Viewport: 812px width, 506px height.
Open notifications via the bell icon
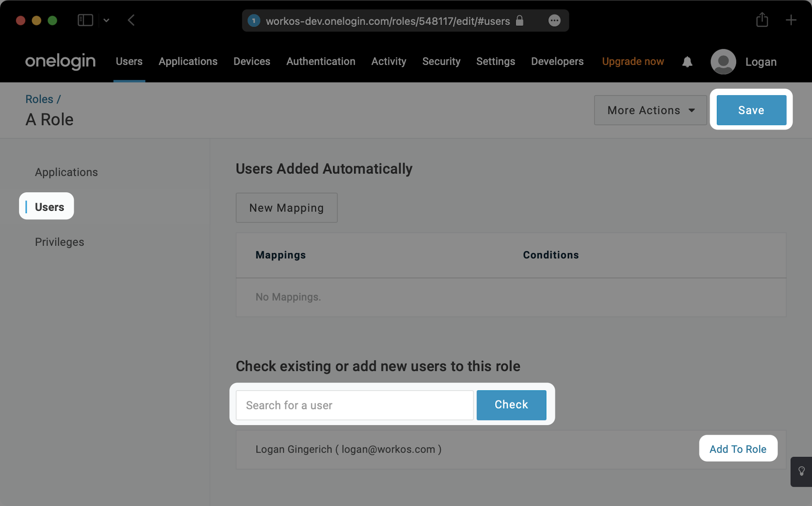click(687, 62)
